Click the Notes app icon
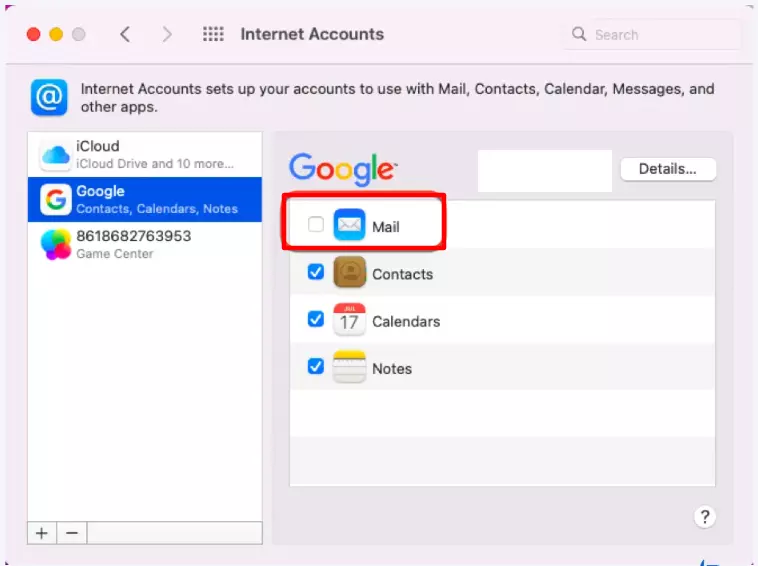The height and width of the screenshot is (566, 758). [x=349, y=366]
